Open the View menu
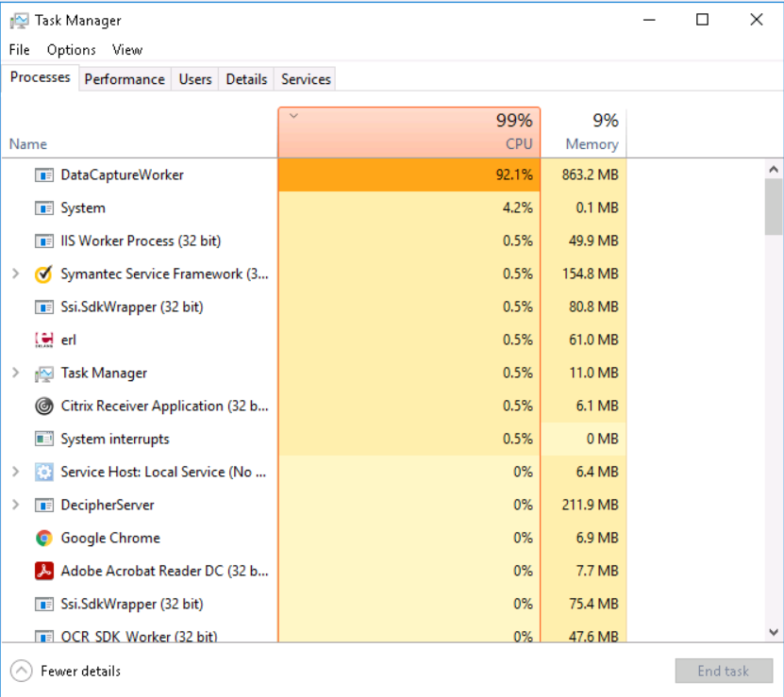 point(127,50)
